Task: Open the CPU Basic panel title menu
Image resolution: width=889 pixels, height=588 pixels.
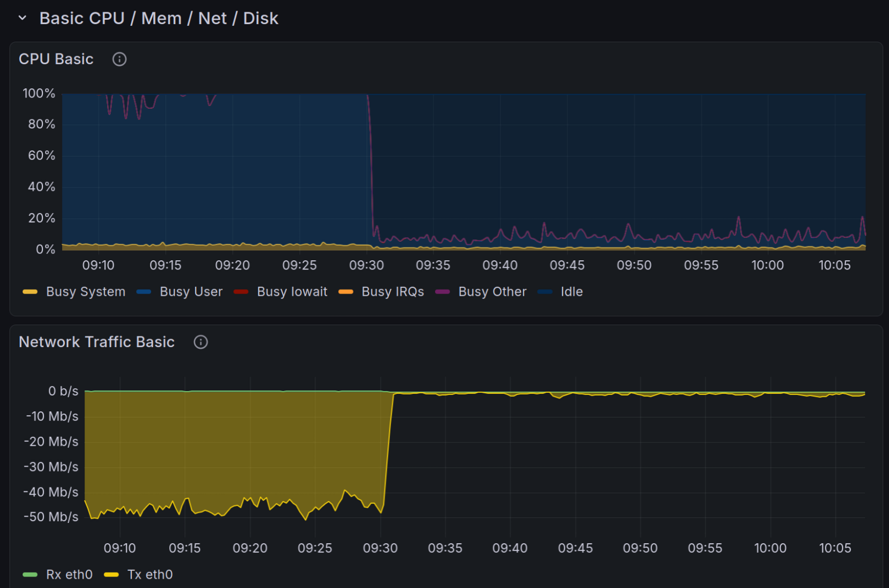Action: pos(56,59)
